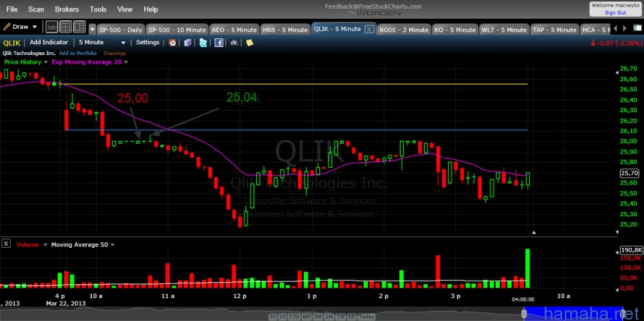Open the Draw tool menu
This screenshot has width=644, height=321.
point(20,27)
